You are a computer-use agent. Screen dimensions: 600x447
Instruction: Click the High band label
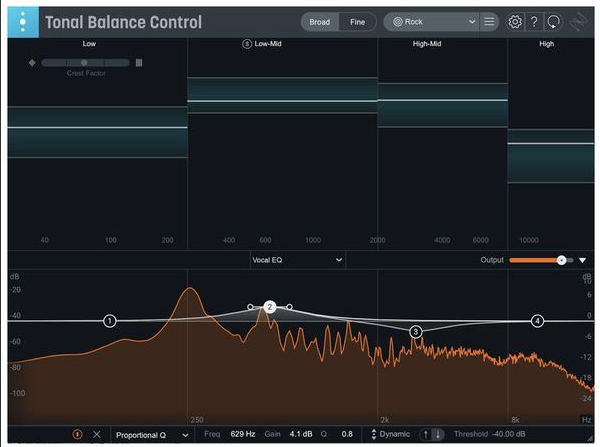[x=546, y=44]
